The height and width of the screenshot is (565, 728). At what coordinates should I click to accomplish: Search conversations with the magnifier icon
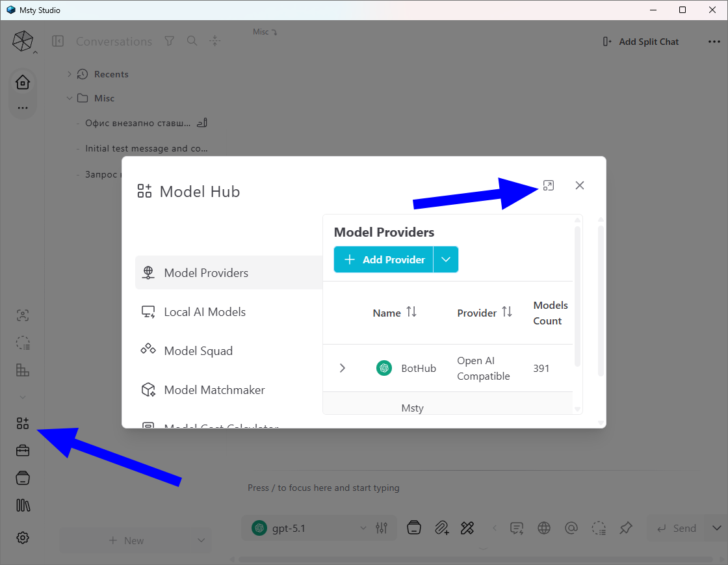coord(192,41)
